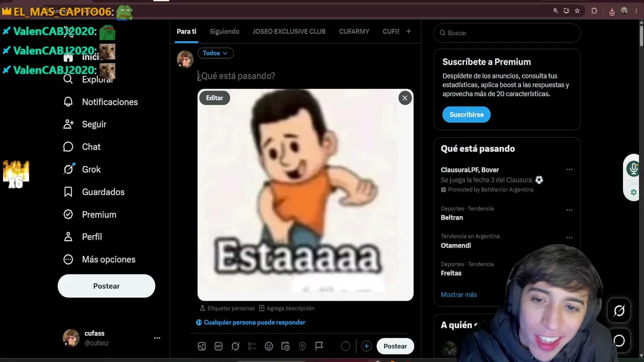This screenshot has width=644, height=362.
Task: Open browser profile avatar
Action: pos(624,11)
